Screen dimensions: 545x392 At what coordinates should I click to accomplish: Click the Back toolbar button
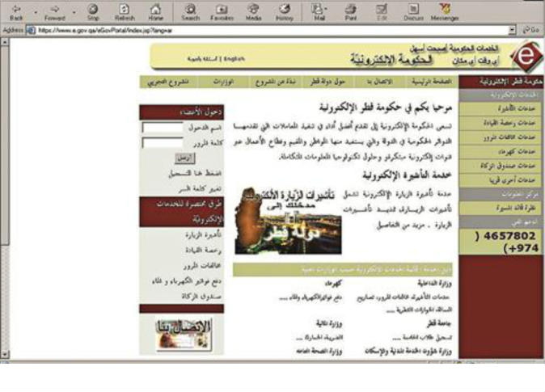16,12
